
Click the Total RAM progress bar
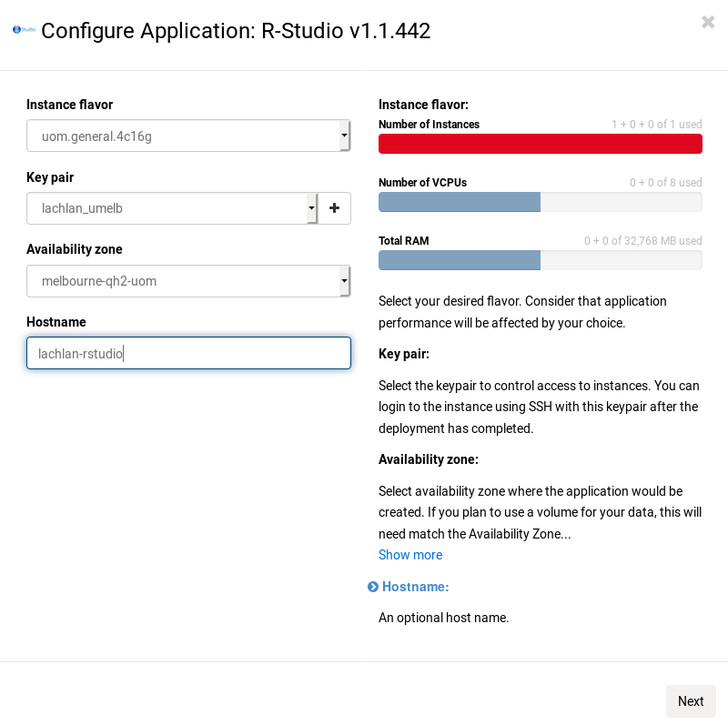(x=540, y=260)
